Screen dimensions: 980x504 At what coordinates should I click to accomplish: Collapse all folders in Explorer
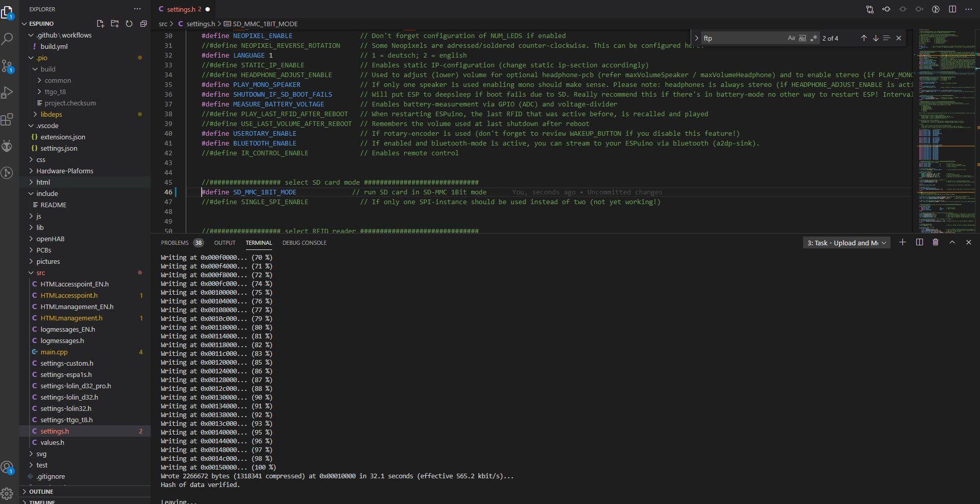[x=144, y=24]
